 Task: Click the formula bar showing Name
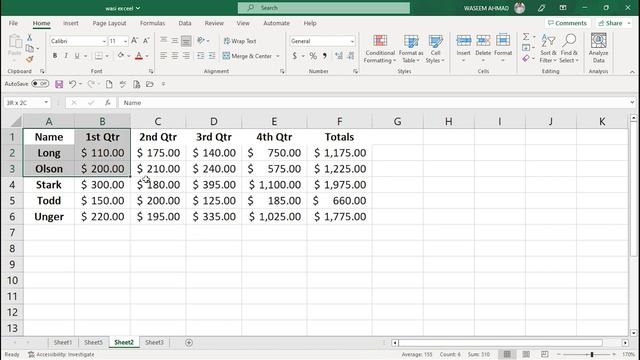pos(374,103)
